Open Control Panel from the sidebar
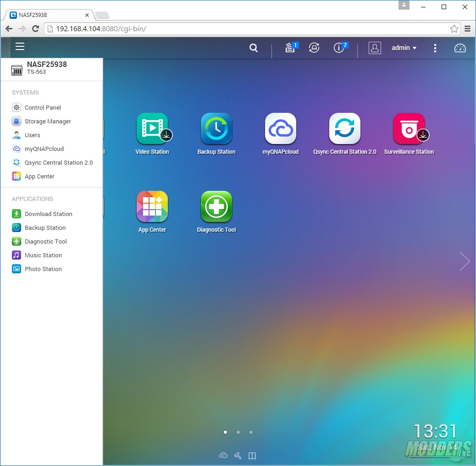This screenshot has height=466, width=476. tap(43, 107)
